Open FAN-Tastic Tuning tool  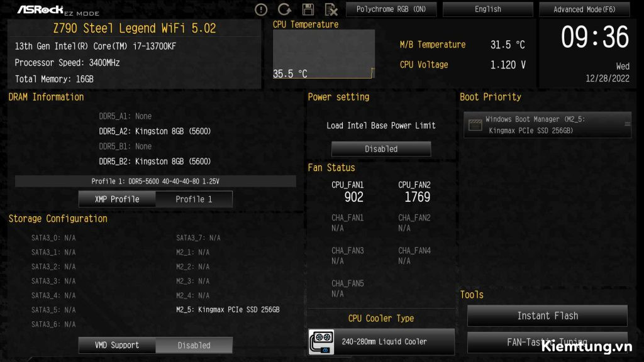(548, 343)
